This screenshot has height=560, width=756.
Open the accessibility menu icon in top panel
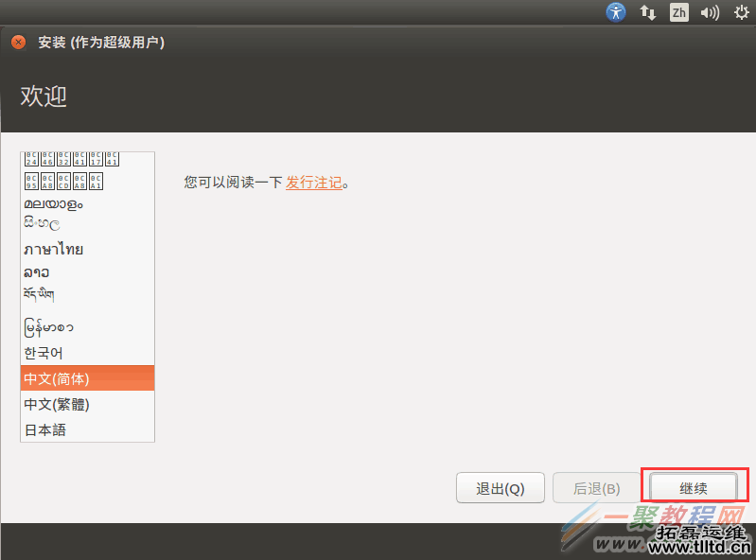[616, 12]
